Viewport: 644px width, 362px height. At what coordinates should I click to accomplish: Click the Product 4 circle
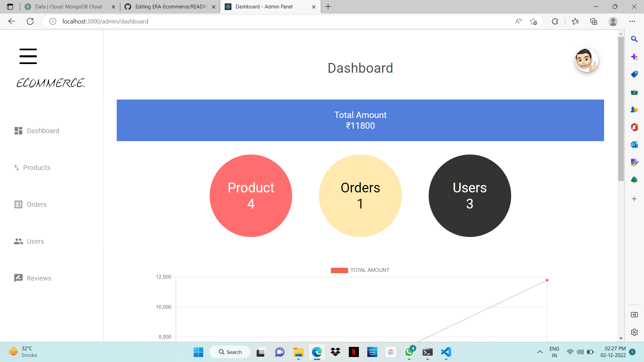pos(251,196)
